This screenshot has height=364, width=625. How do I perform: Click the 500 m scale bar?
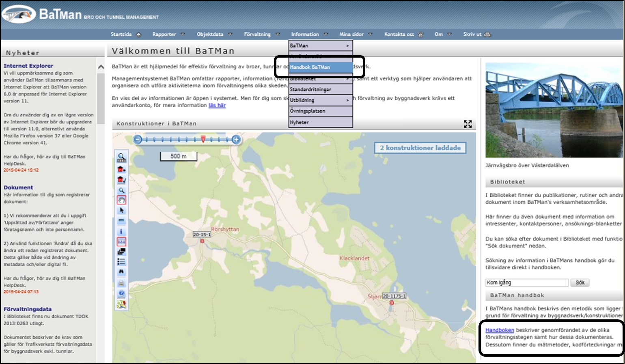coord(179,156)
